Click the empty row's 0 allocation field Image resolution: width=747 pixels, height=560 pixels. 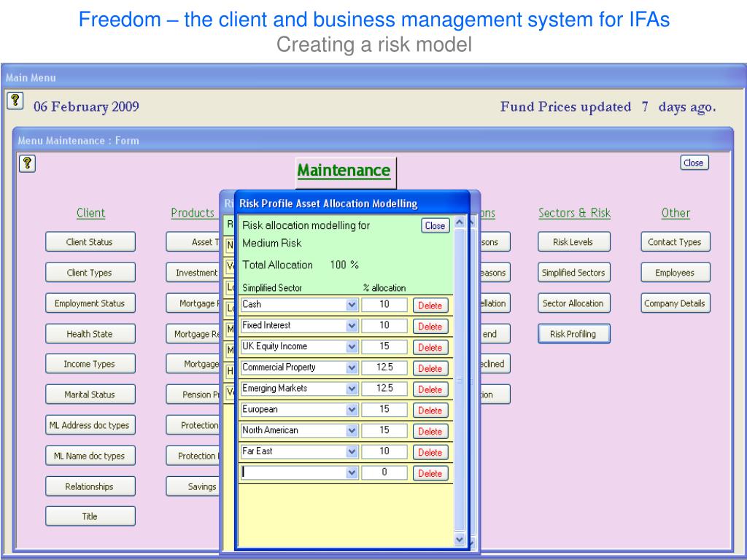(x=384, y=472)
